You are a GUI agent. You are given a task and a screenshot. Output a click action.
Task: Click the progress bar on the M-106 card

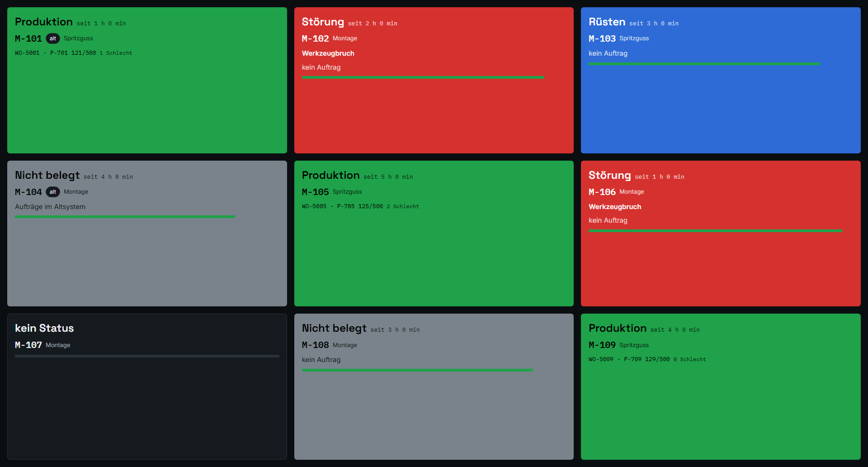tap(715, 231)
